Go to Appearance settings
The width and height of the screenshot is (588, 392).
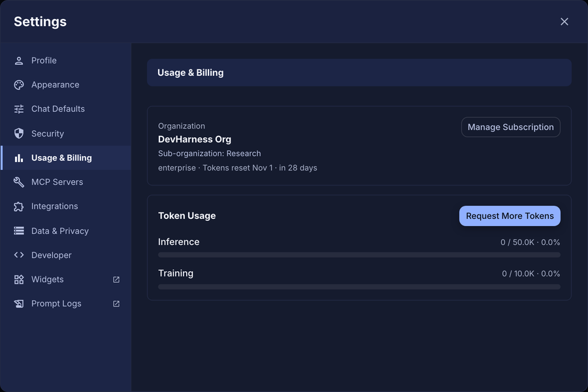pyautogui.click(x=66, y=85)
